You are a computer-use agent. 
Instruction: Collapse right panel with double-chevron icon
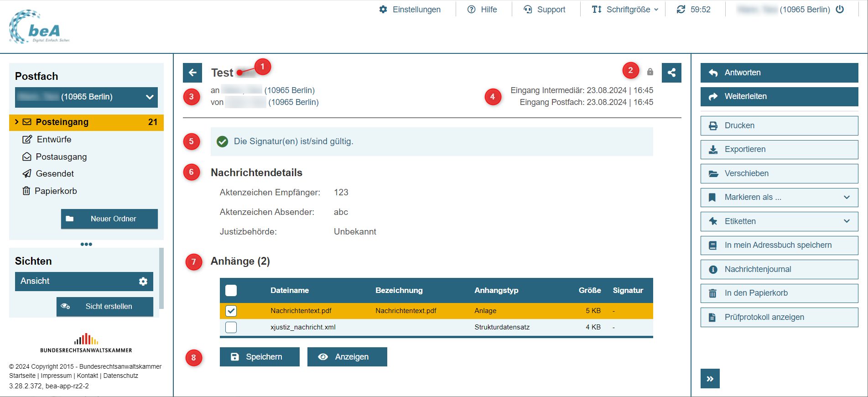pyautogui.click(x=710, y=379)
